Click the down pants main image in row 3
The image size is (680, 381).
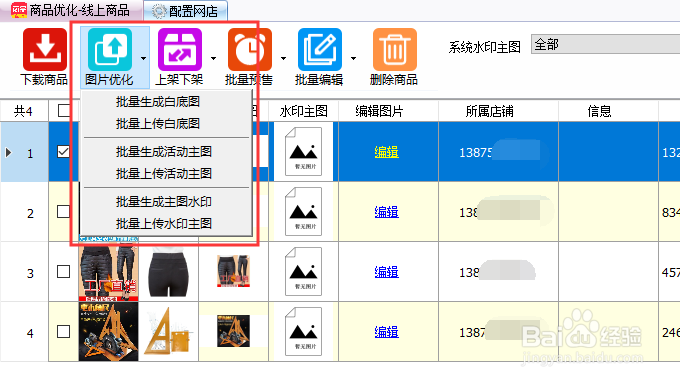pyautogui.click(x=108, y=271)
